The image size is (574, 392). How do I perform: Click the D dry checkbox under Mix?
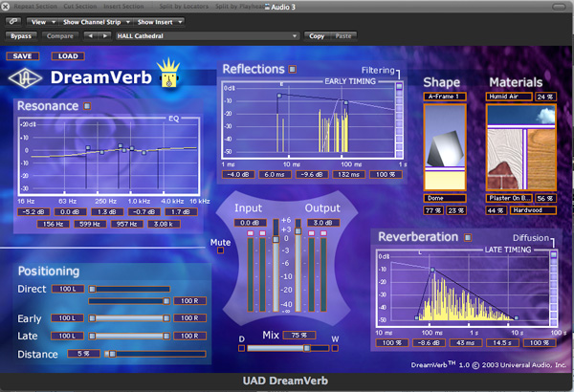pos(241,348)
